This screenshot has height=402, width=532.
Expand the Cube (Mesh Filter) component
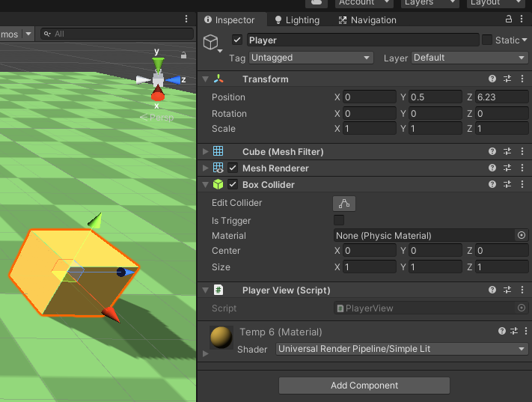pos(206,152)
